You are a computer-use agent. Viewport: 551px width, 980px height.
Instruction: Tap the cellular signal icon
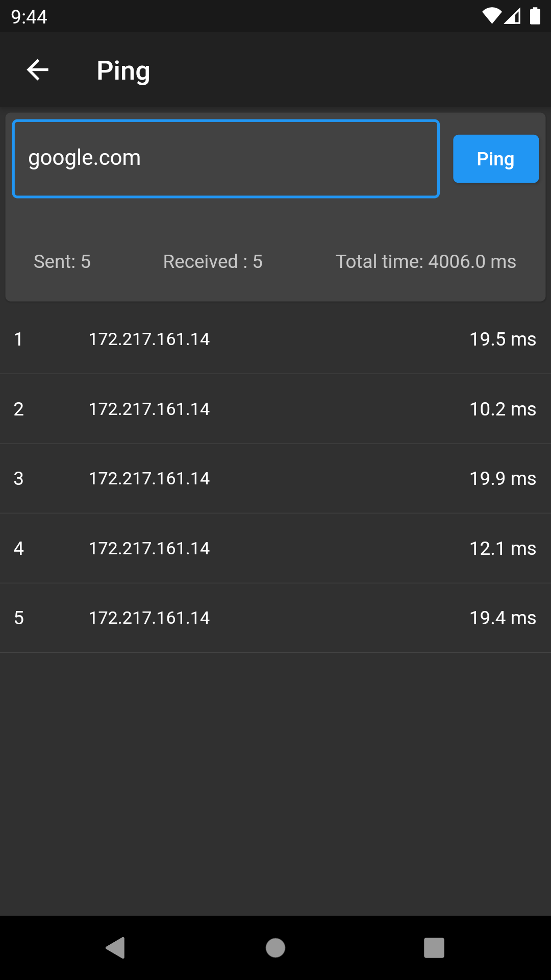pyautogui.click(x=513, y=16)
